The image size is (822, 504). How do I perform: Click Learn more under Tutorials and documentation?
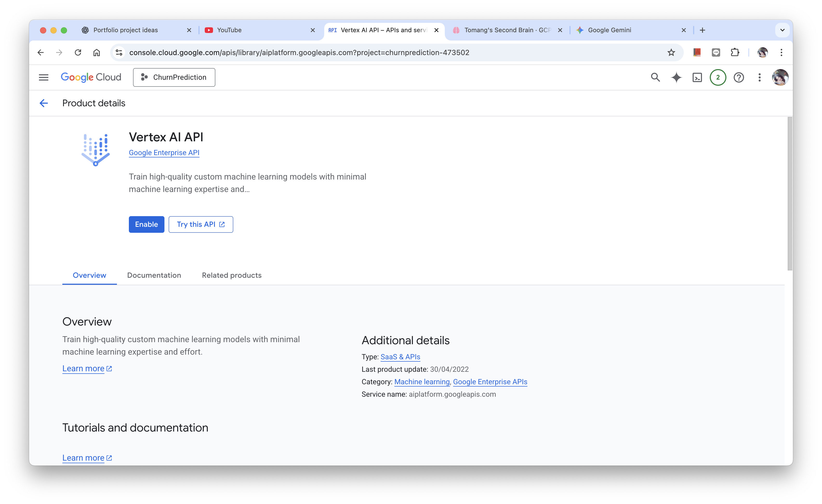pyautogui.click(x=87, y=458)
